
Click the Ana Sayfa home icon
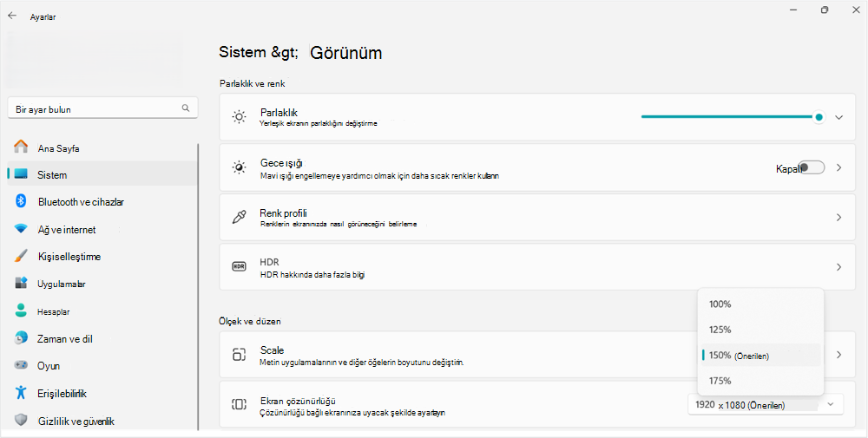point(21,147)
